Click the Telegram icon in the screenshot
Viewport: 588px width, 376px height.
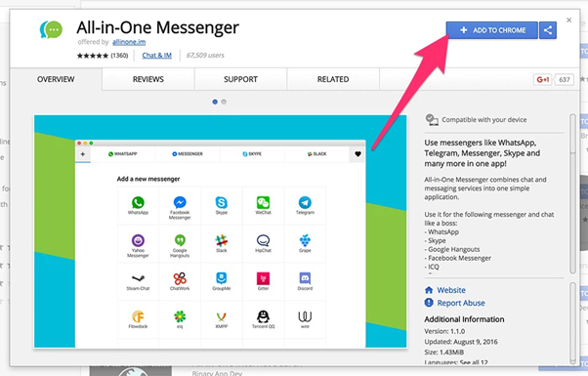pyautogui.click(x=305, y=202)
